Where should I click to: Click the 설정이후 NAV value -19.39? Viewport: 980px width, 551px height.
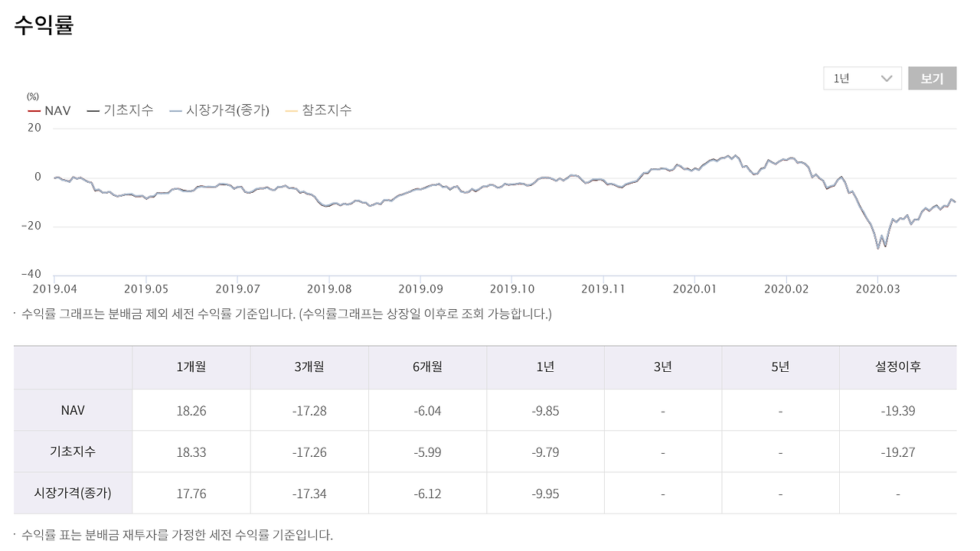[898, 411]
